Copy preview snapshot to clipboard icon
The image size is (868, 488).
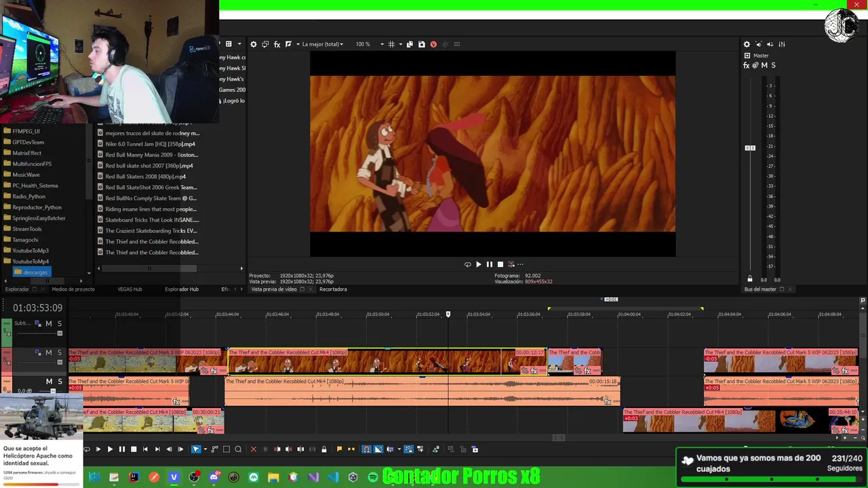click(x=410, y=44)
